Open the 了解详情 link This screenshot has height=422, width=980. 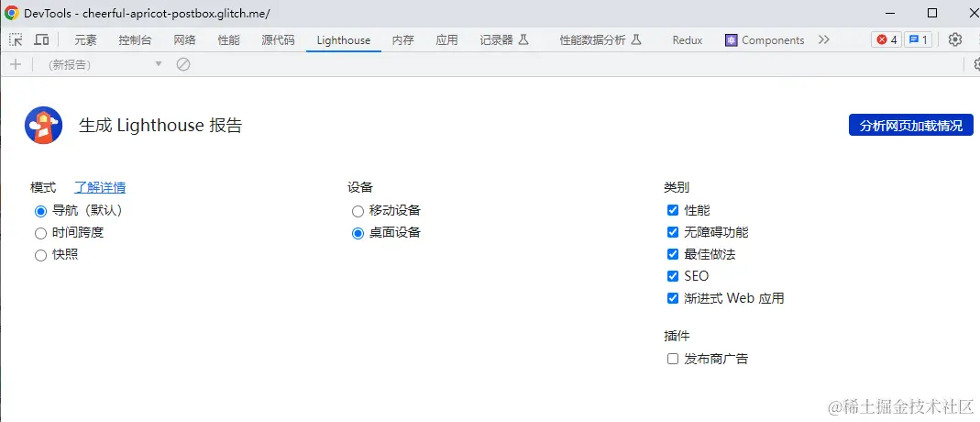pyautogui.click(x=100, y=187)
